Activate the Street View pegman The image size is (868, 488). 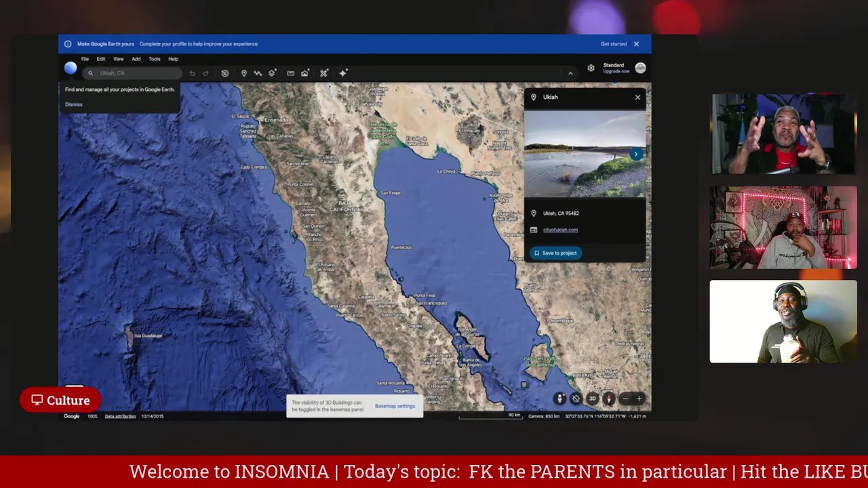(559, 399)
